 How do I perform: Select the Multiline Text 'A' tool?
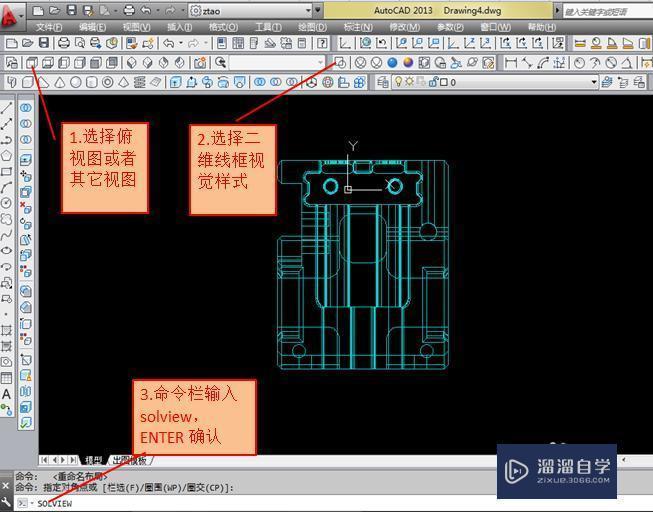[6, 394]
